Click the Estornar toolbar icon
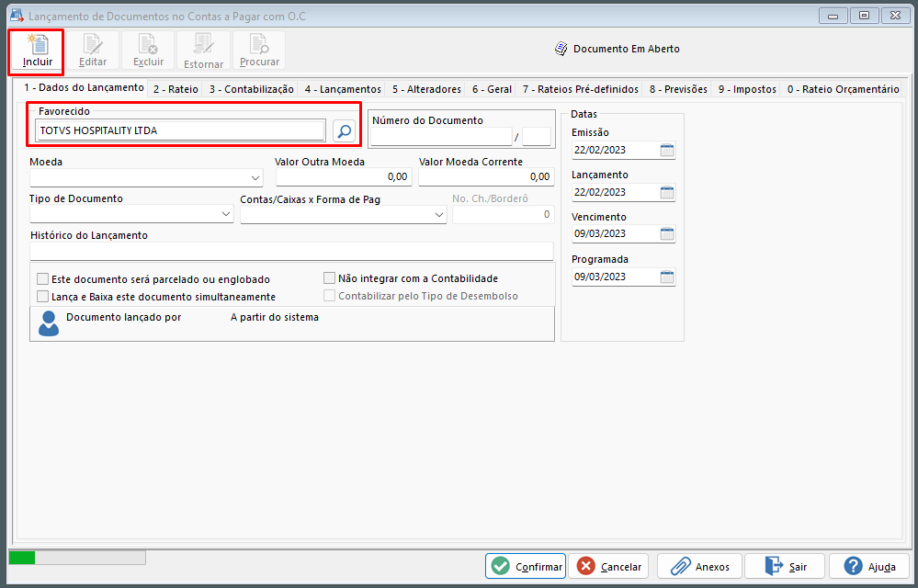This screenshot has width=918, height=588. click(203, 51)
